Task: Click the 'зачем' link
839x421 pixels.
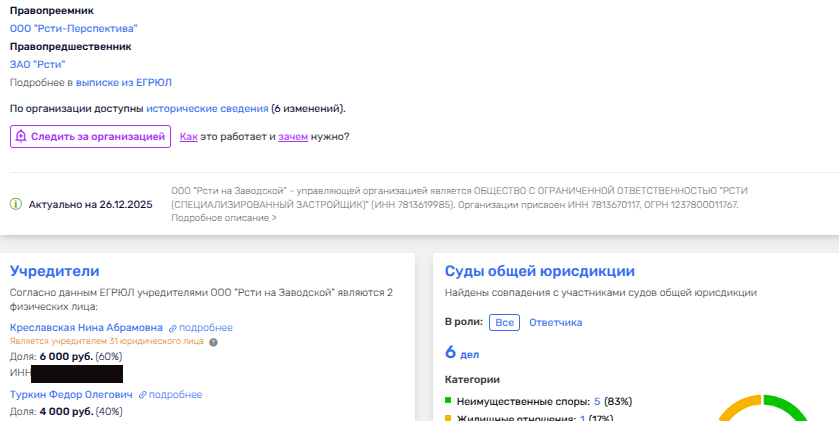Action: [x=292, y=137]
